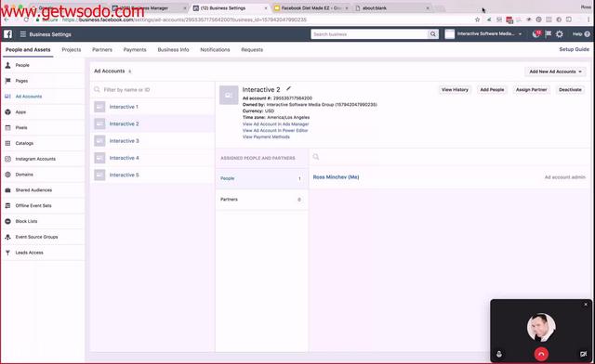Screen dimensions: 595x364
Task: Click the Search business input field
Action: pos(369,34)
